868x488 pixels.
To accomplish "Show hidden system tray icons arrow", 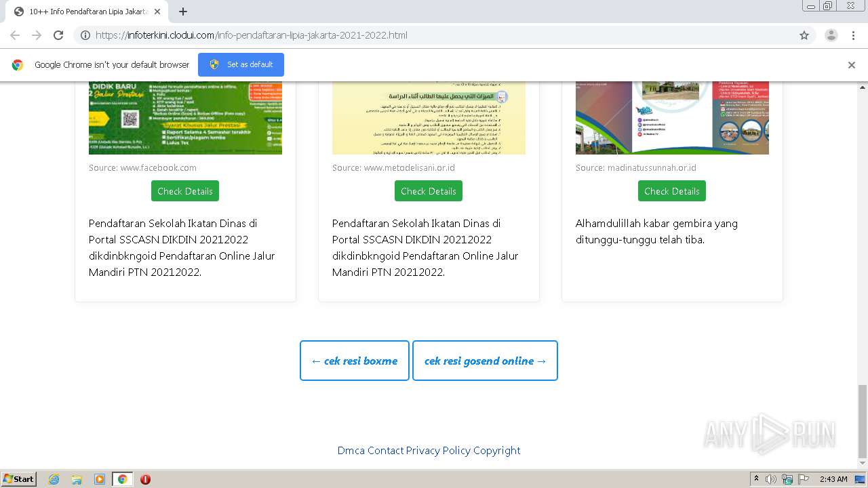I will [757, 479].
